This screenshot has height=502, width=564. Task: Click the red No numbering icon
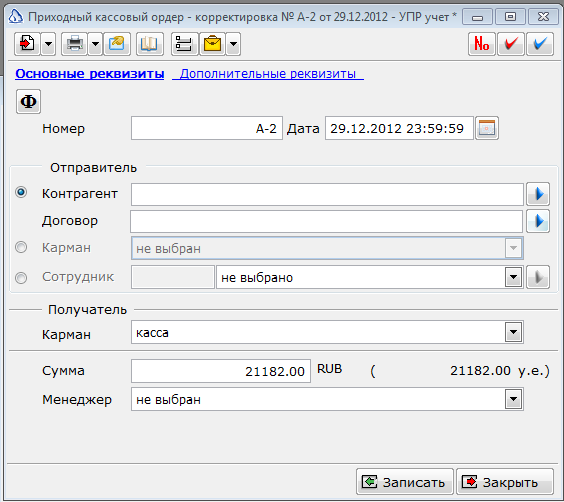[482, 44]
